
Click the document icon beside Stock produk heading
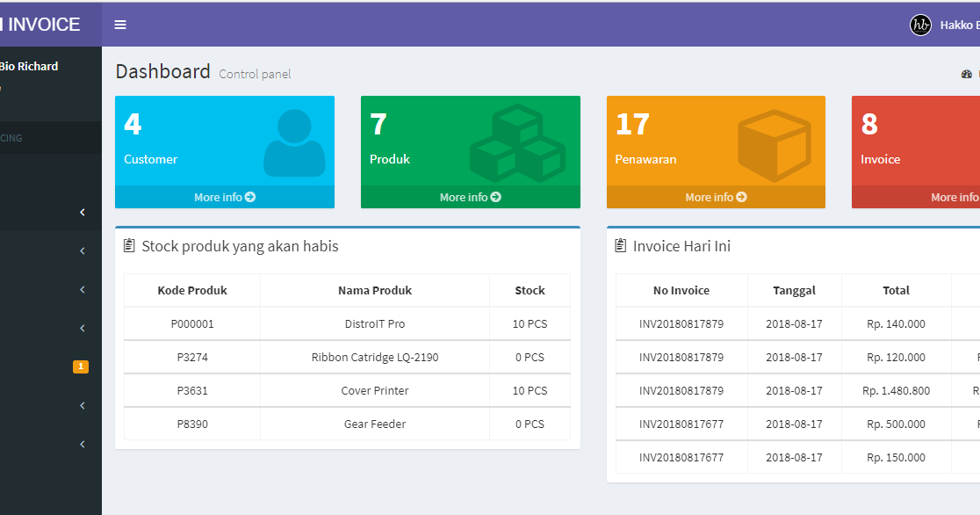tap(128, 245)
